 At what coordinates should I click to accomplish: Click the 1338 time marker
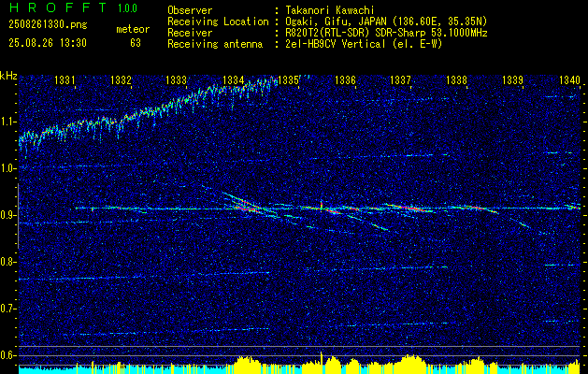click(457, 79)
